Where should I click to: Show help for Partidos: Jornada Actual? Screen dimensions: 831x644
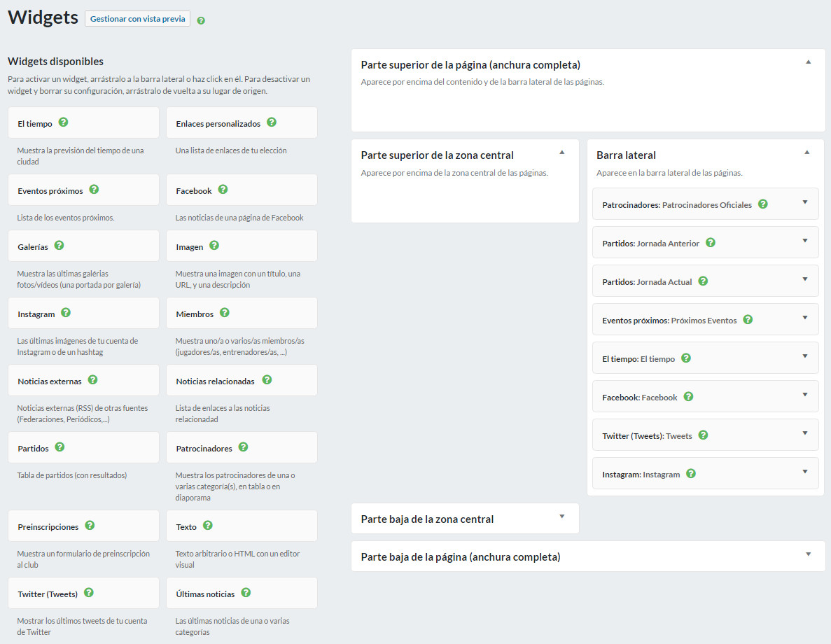(x=703, y=281)
